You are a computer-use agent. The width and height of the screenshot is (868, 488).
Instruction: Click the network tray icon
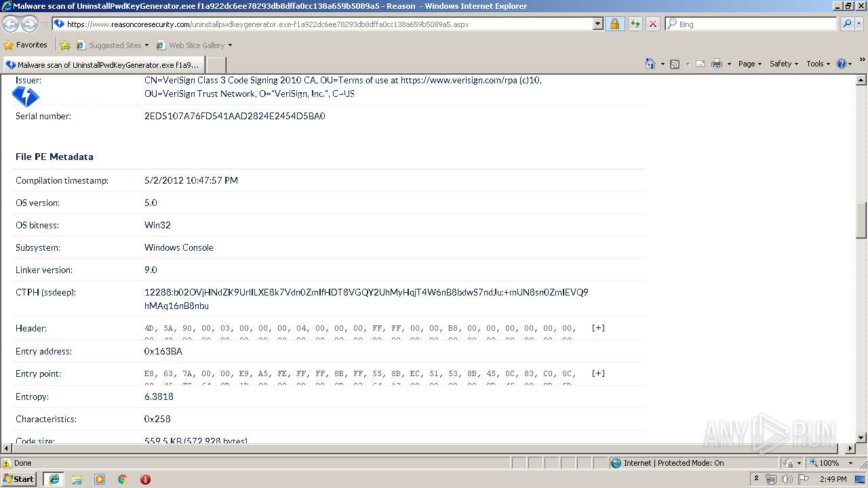coord(771,479)
